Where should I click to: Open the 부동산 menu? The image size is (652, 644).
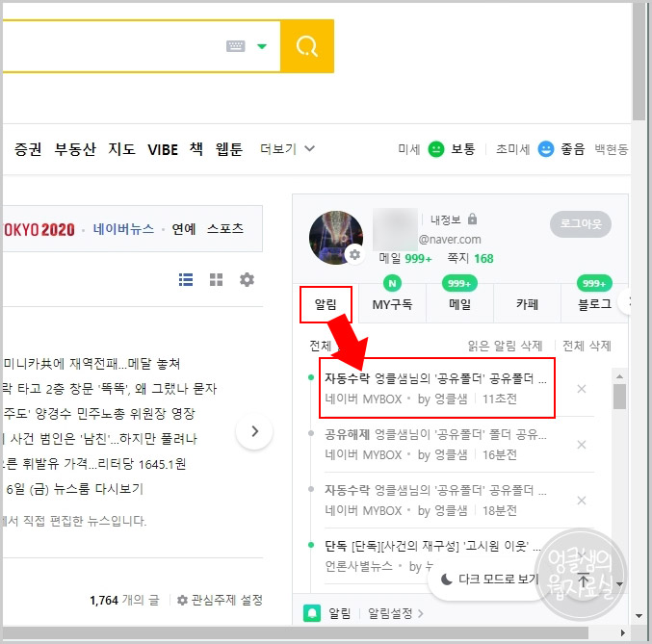tap(75, 149)
